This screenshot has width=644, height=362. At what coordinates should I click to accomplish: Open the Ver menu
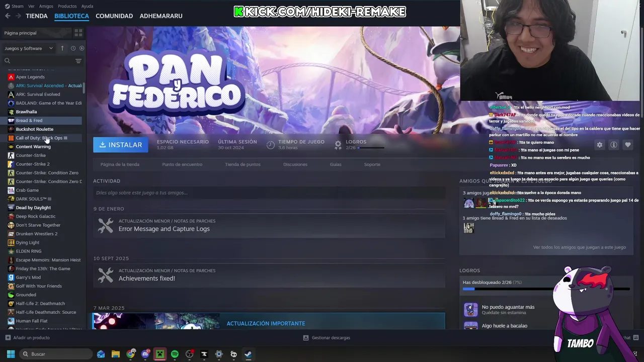(x=31, y=6)
